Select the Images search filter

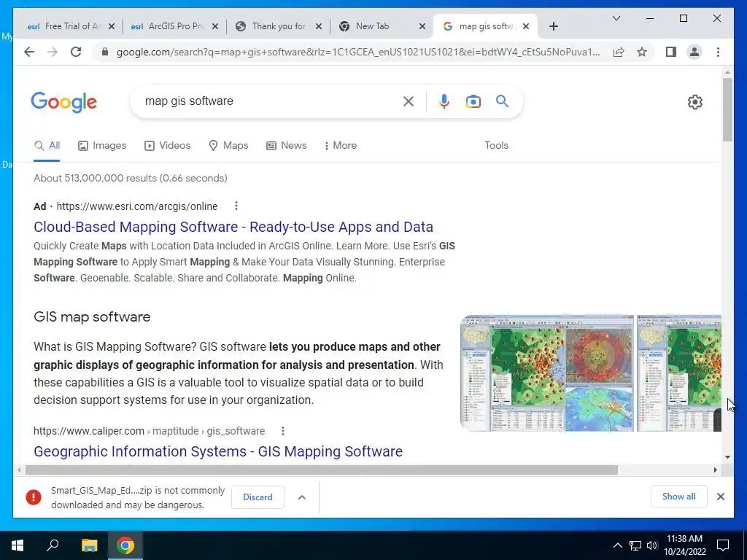pyautogui.click(x=102, y=145)
